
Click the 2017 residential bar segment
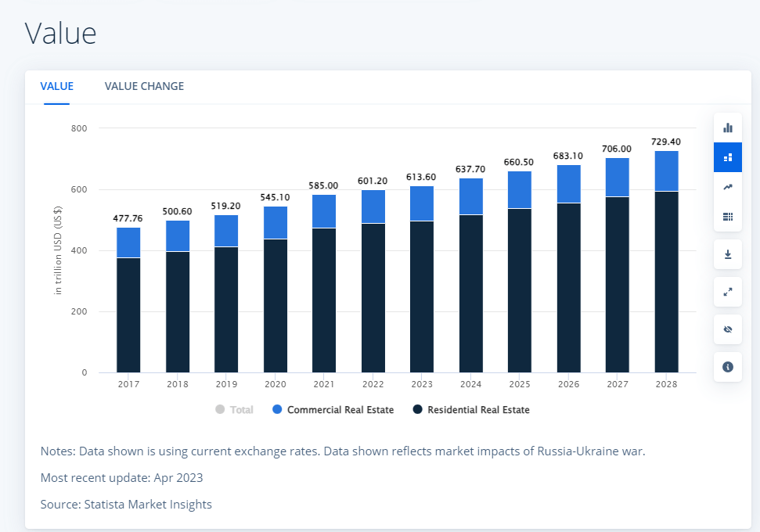point(128,315)
